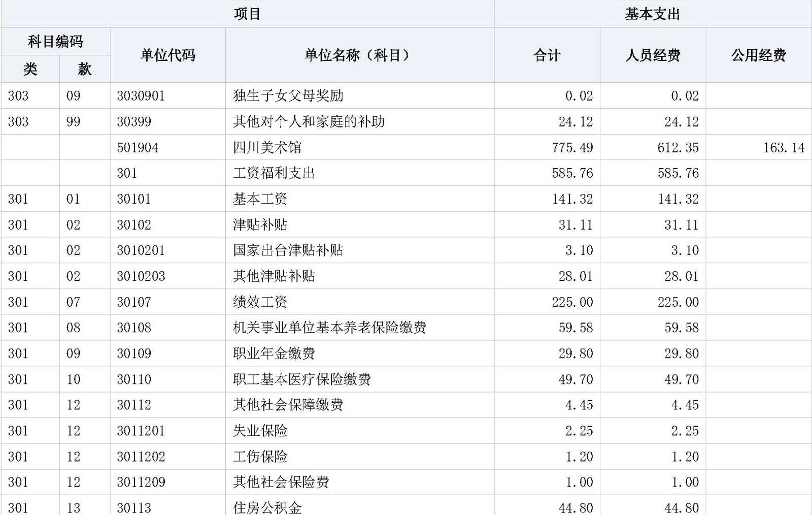Click 合计 value 225.00

click(572, 302)
